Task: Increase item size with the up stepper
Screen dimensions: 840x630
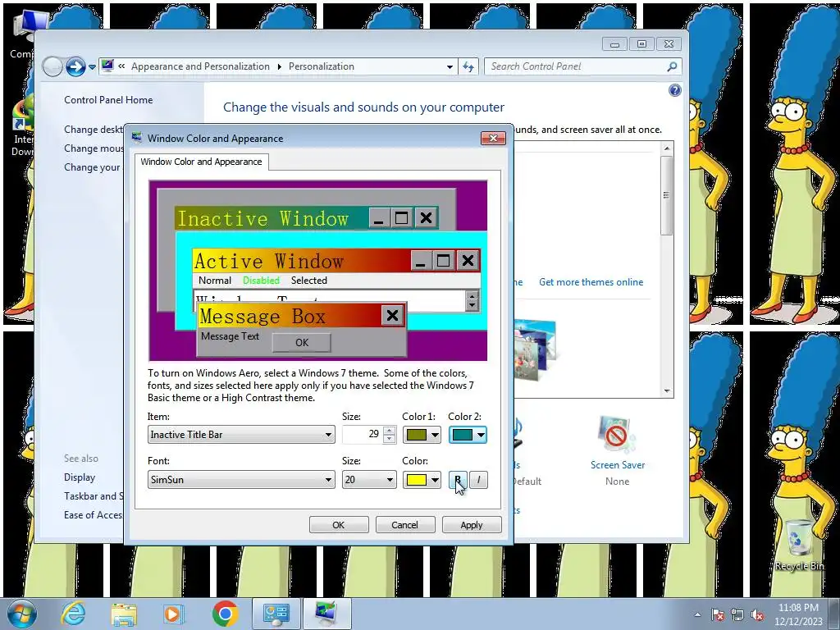Action: click(x=390, y=430)
